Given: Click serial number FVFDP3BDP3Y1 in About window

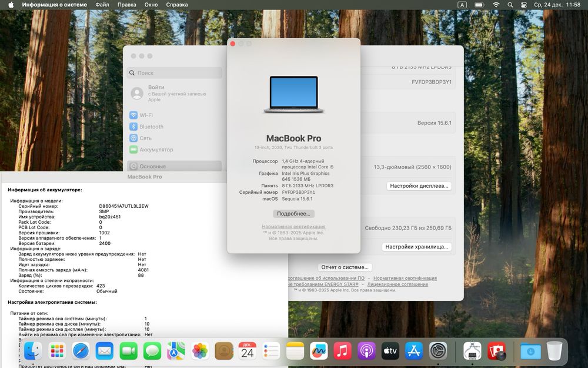Looking at the screenshot, I should point(299,192).
